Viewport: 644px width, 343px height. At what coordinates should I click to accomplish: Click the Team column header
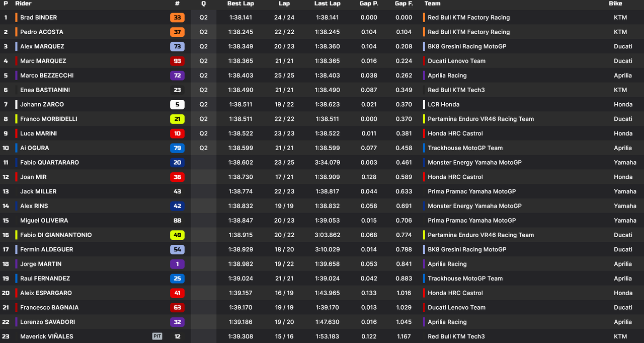click(432, 4)
